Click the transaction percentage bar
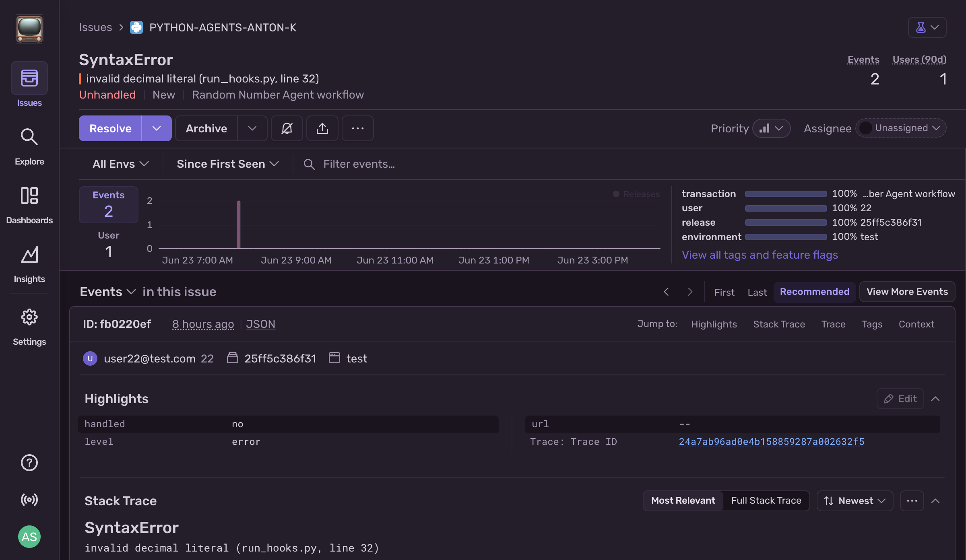 785,194
